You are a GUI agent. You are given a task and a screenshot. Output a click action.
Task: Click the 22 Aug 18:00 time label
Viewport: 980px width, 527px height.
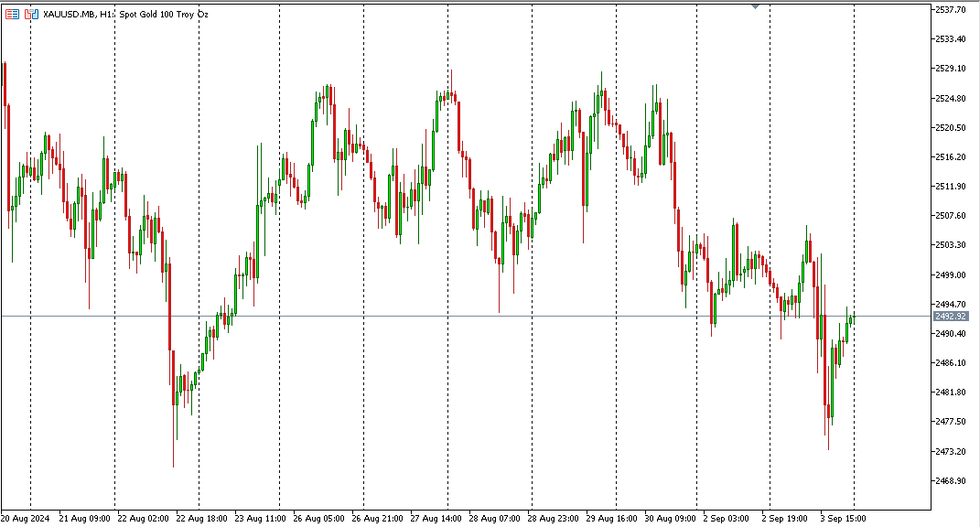202,518
